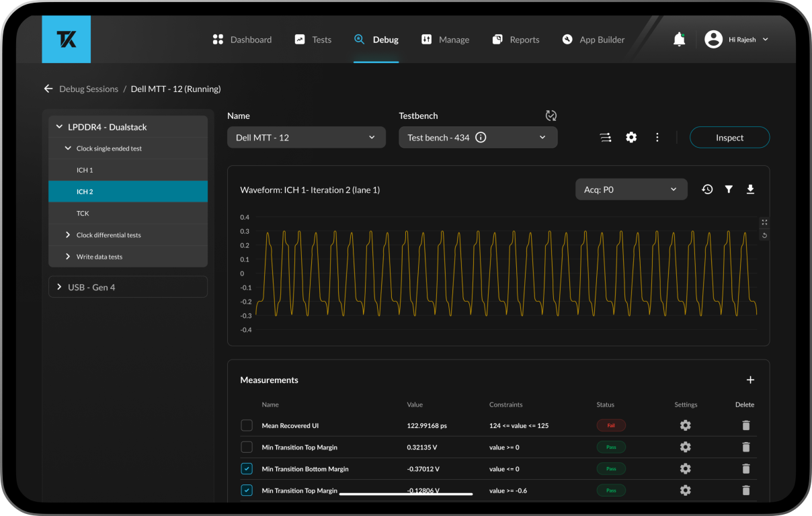Reset the waveform chart zoom
Screen dimensions: 812x516
pos(764,234)
